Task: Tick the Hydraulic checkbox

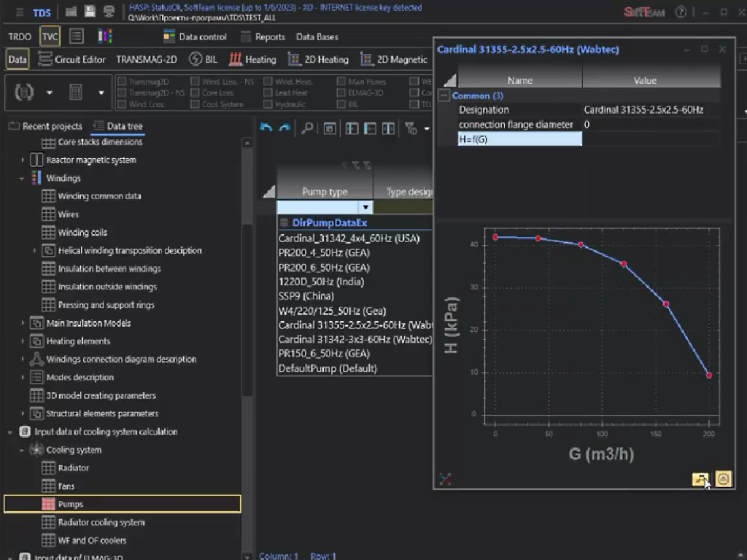Action: pos(268,104)
